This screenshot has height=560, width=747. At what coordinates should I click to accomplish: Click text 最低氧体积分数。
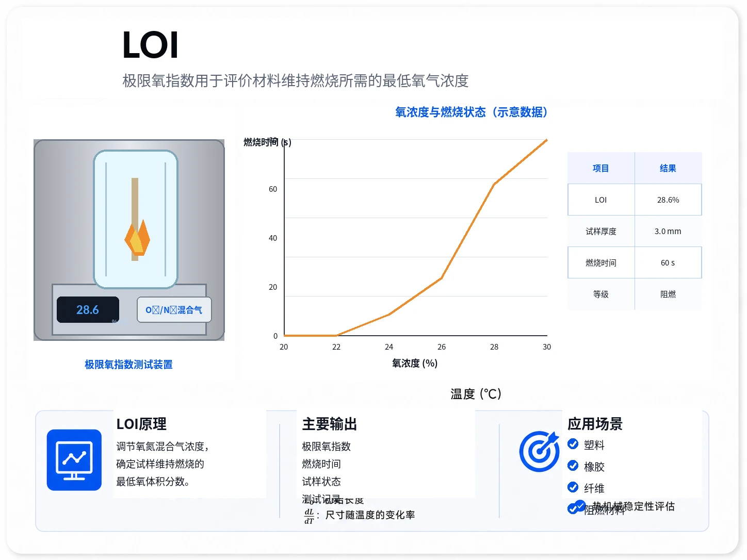click(153, 482)
